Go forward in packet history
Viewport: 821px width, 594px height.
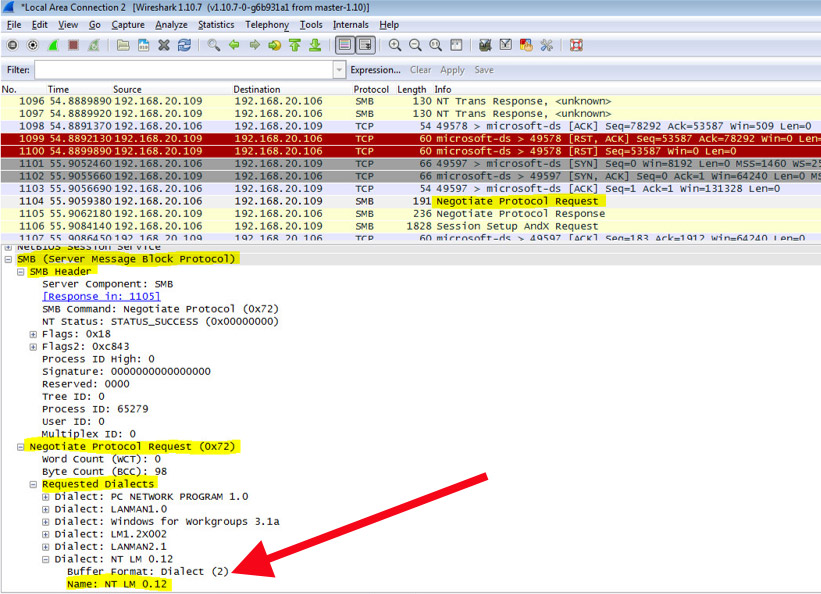(254, 46)
